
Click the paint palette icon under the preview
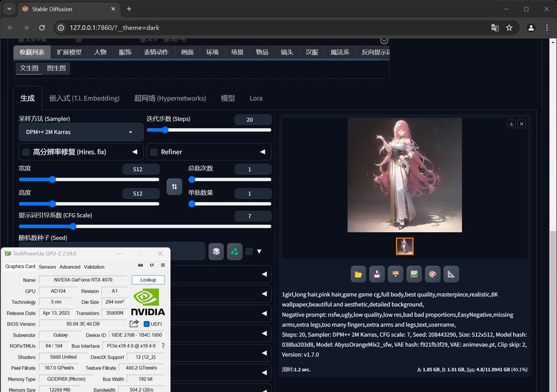click(x=433, y=274)
